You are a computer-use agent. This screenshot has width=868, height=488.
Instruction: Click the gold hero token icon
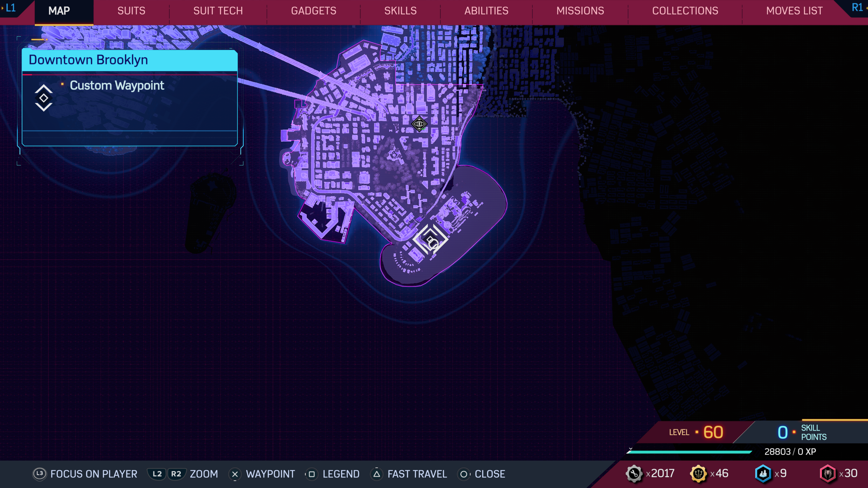698,474
